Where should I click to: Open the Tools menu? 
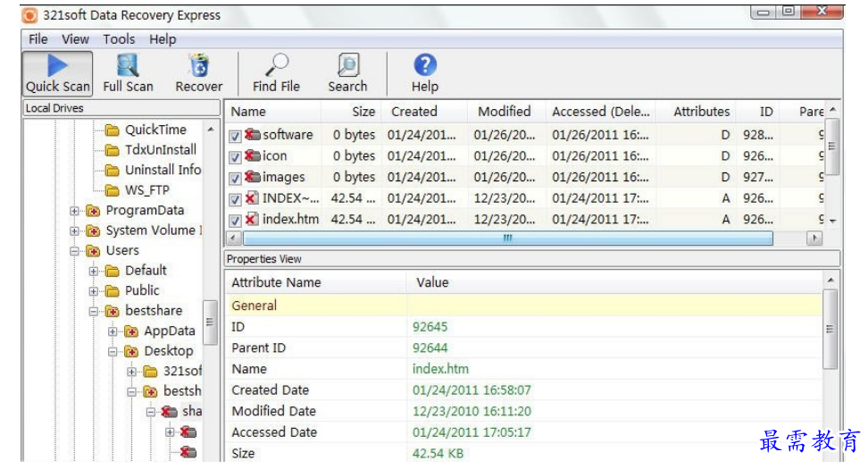click(x=119, y=39)
